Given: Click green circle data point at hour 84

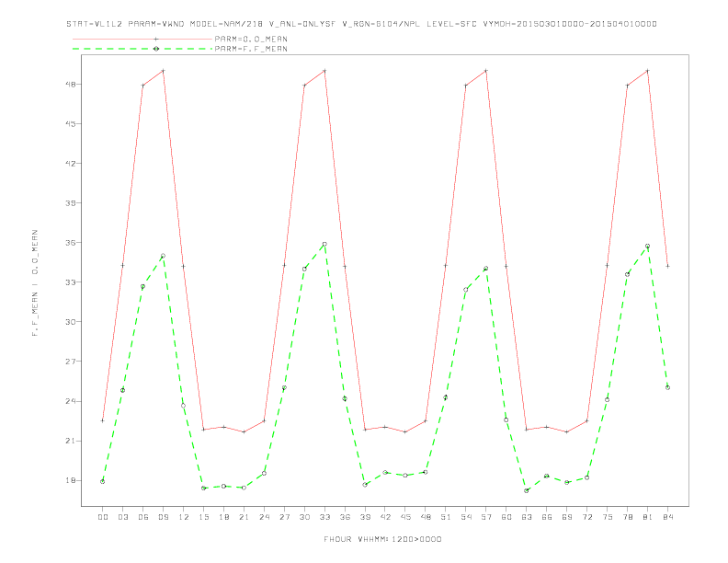Looking at the screenshot, I should [x=667, y=387].
